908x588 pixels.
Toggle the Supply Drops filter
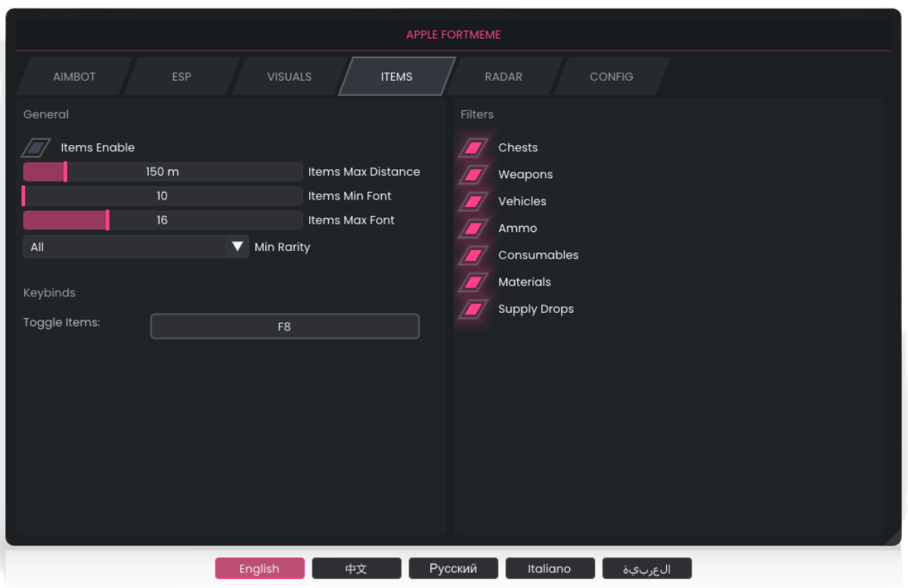click(x=473, y=309)
